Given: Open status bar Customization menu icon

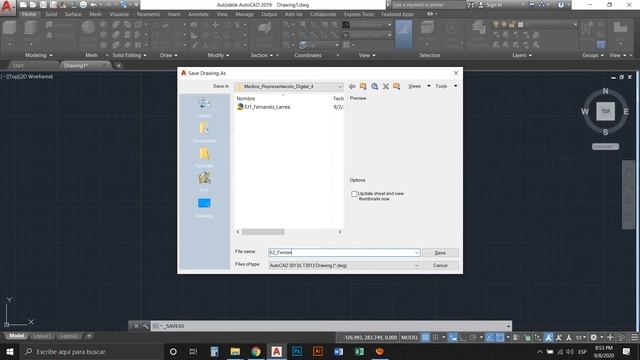Looking at the screenshot, I should (x=635, y=338).
